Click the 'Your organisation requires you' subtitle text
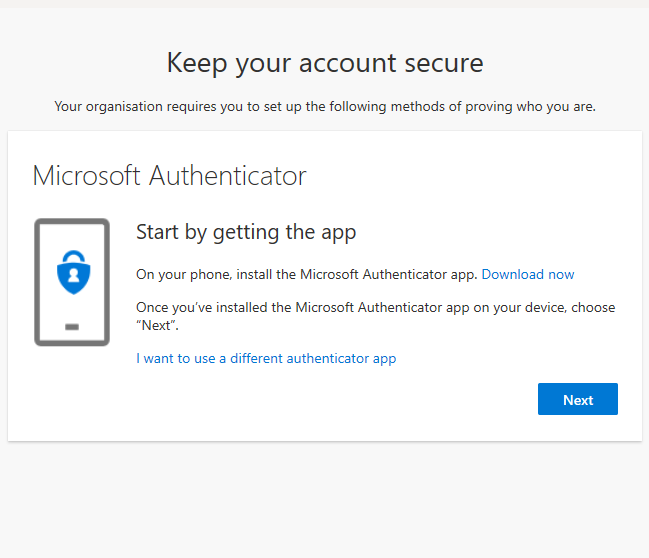 pos(325,107)
